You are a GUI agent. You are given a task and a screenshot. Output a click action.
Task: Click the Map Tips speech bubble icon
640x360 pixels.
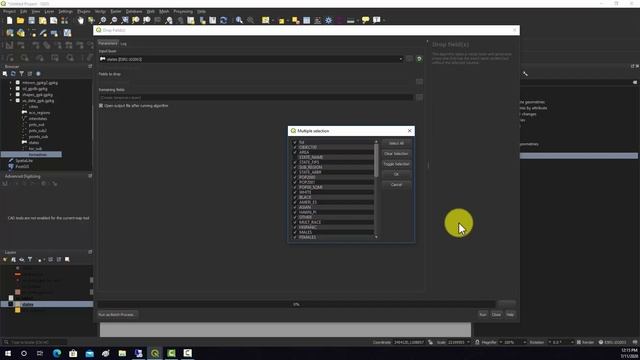pyautogui.click(x=365, y=20)
